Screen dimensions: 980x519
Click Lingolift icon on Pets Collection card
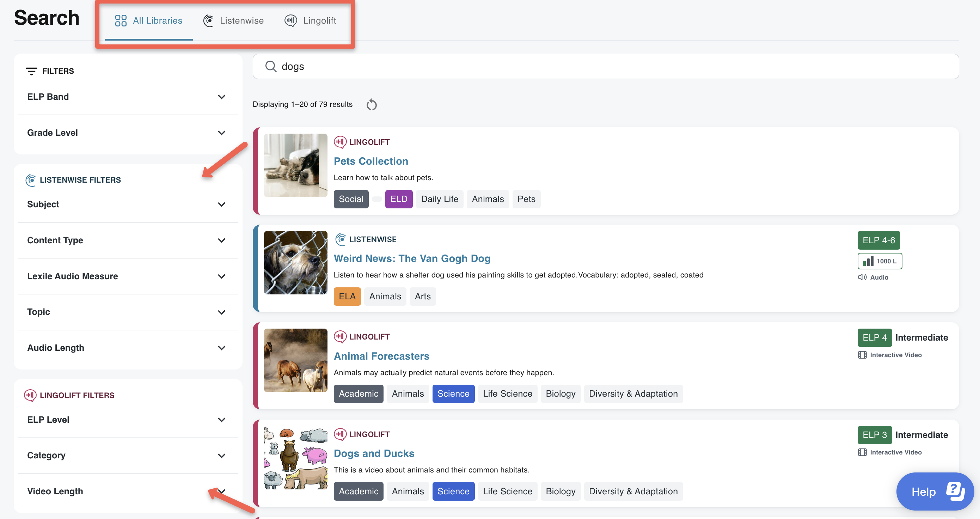point(340,142)
